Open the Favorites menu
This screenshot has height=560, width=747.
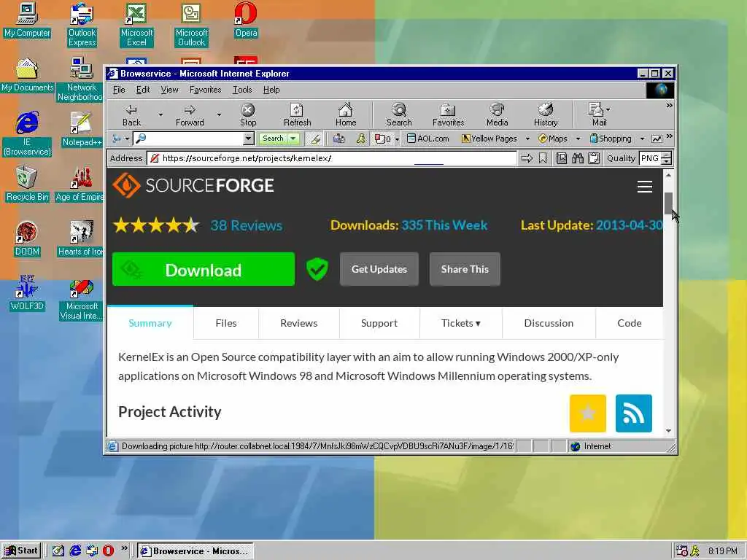(205, 90)
